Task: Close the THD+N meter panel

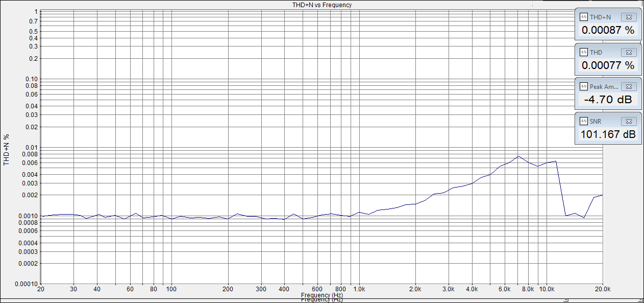Action: pos(629,17)
